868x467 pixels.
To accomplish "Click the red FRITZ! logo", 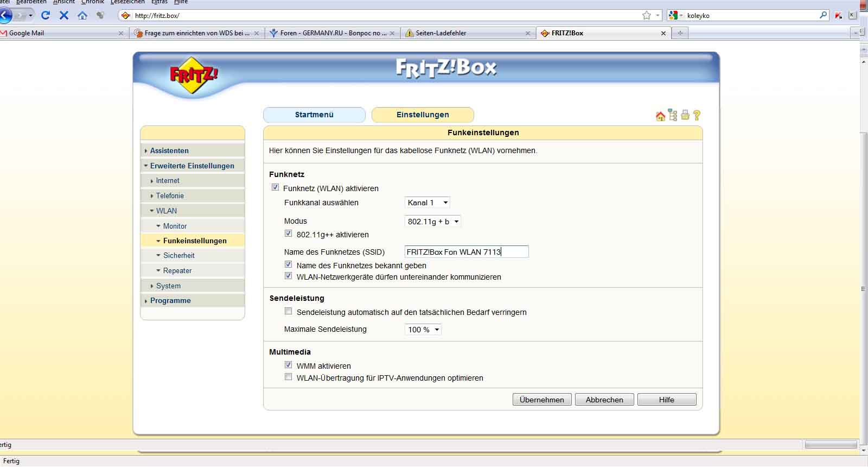I will (194, 75).
